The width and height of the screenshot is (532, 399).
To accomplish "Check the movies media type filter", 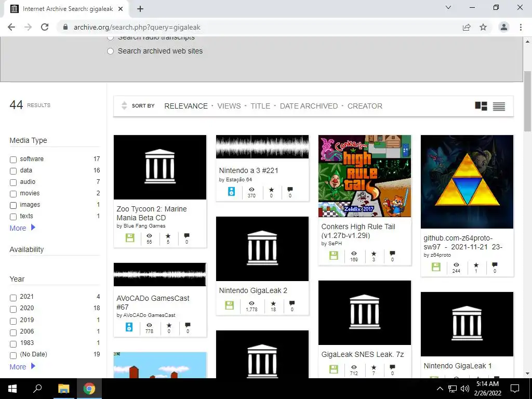I will pyautogui.click(x=13, y=194).
